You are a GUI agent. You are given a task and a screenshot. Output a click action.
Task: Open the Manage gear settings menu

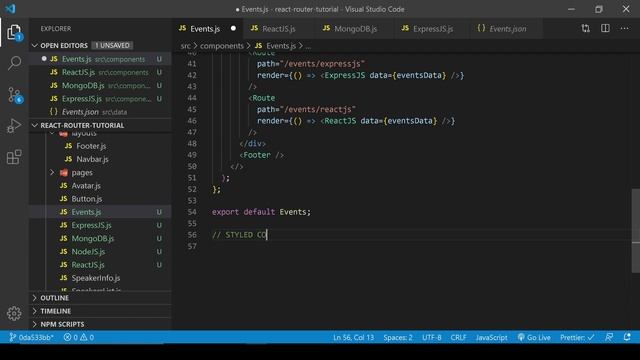point(14,313)
